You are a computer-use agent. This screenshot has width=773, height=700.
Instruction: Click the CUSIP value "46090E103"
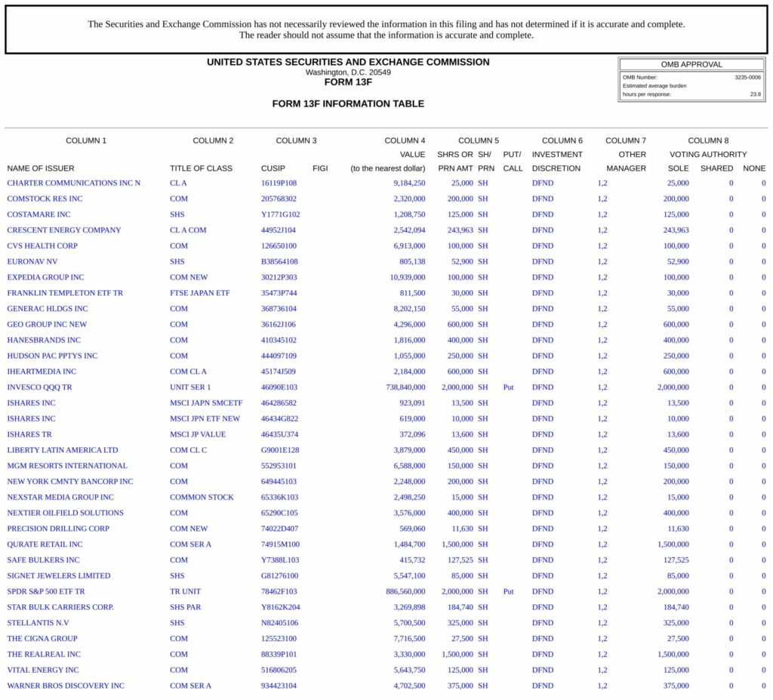[279, 387]
